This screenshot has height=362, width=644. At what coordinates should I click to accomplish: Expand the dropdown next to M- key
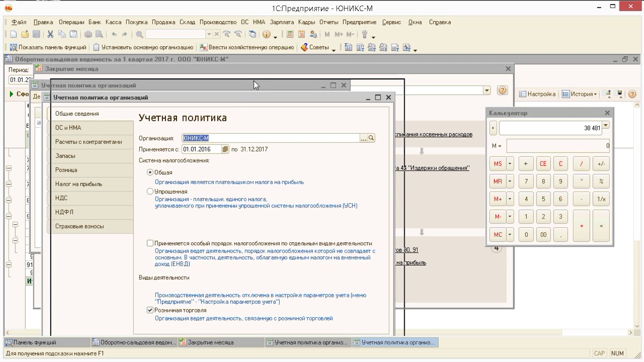[510, 217]
